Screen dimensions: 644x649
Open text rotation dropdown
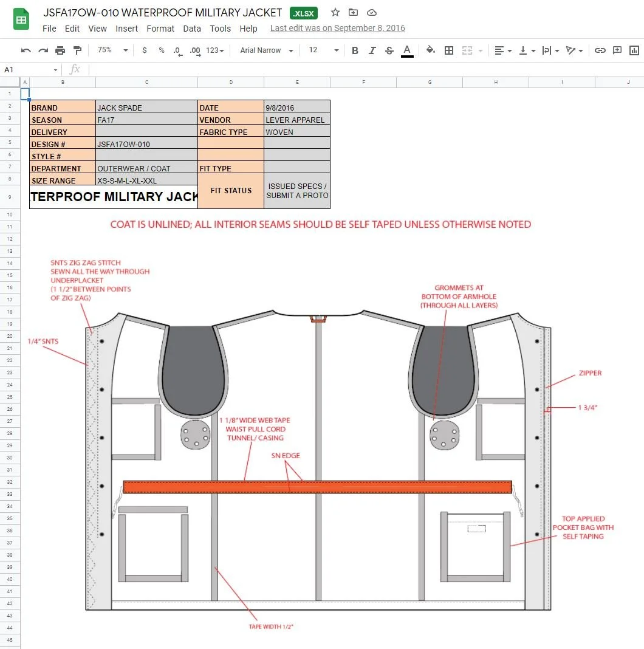pyautogui.click(x=575, y=50)
